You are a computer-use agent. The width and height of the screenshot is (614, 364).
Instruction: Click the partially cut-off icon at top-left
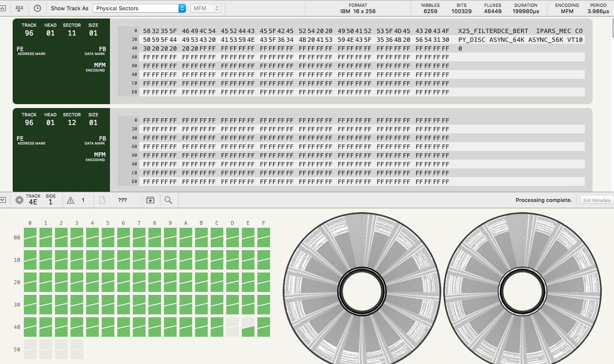[x=2, y=8]
